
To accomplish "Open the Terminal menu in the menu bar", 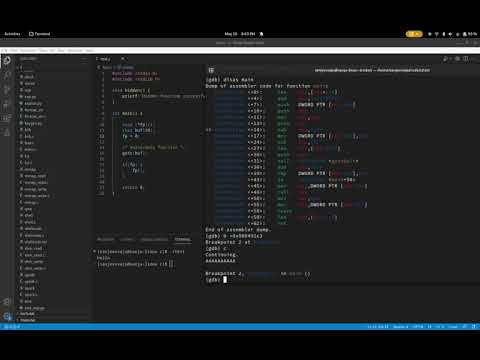I will click(x=75, y=50).
